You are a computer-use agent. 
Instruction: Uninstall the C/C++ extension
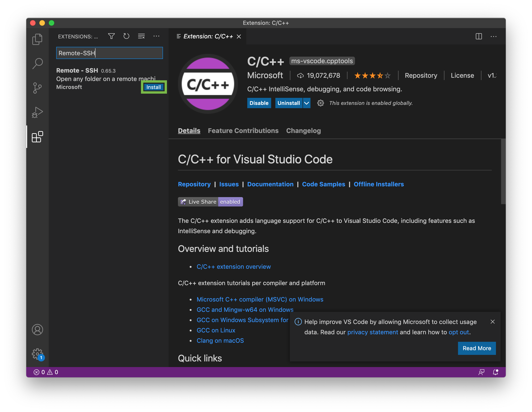click(289, 103)
